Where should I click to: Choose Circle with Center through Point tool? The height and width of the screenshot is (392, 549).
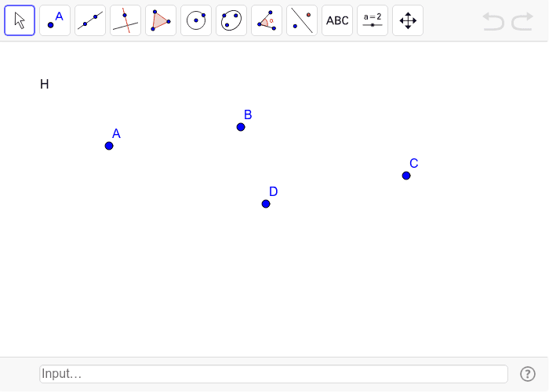(x=196, y=20)
